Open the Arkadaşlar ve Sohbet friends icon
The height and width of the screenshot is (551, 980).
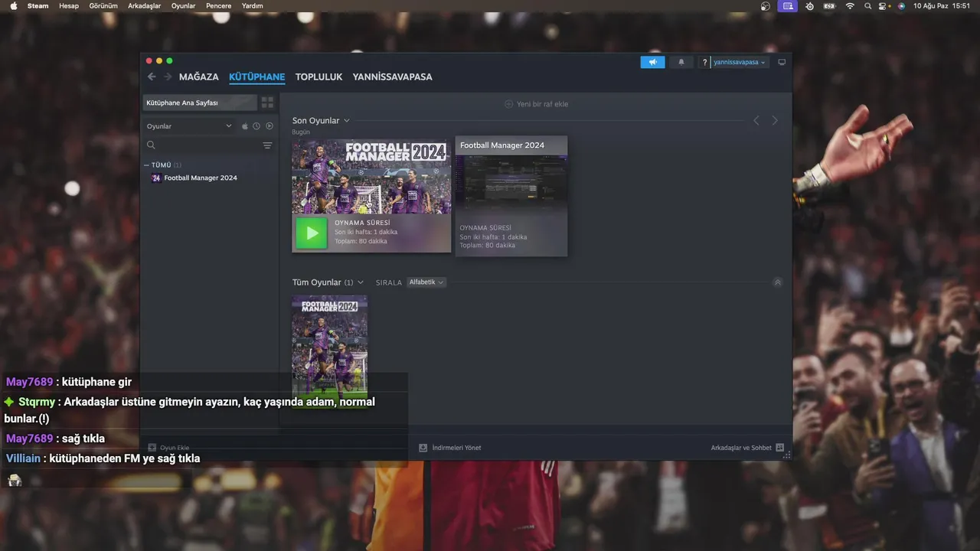pyautogui.click(x=779, y=448)
